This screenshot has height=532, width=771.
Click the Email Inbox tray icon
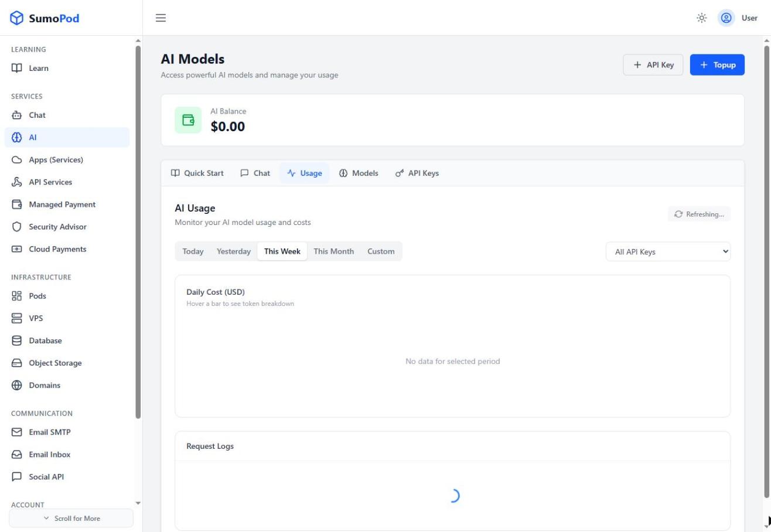(18, 455)
